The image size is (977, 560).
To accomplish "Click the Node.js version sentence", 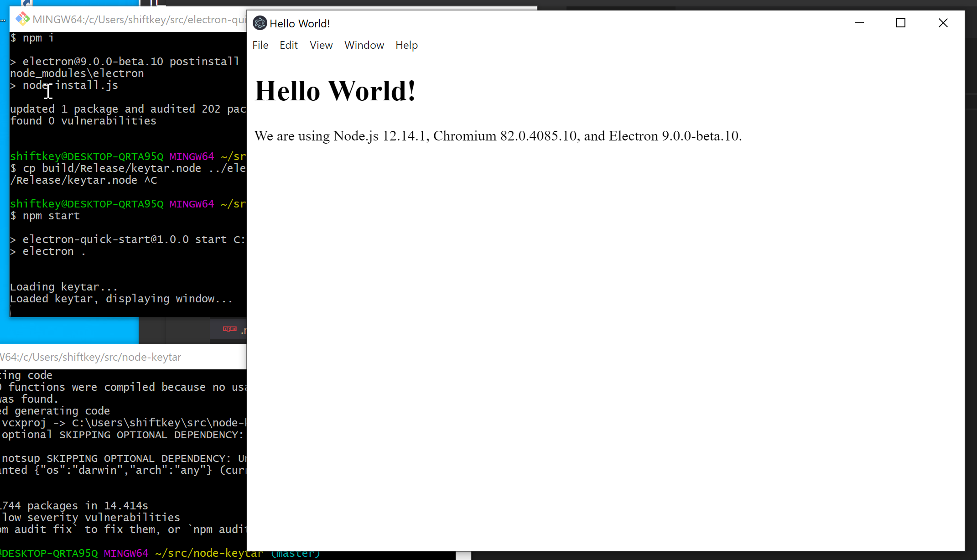I will 497,135.
